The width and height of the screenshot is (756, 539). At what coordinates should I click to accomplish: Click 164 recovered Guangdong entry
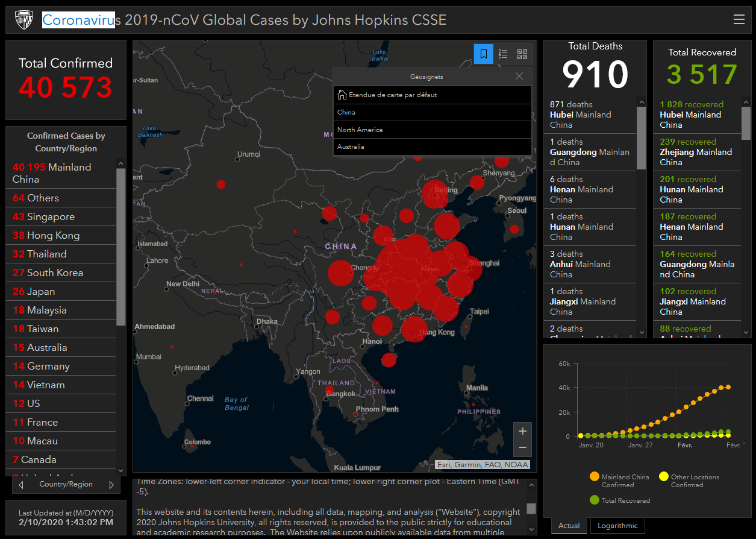pos(698,264)
